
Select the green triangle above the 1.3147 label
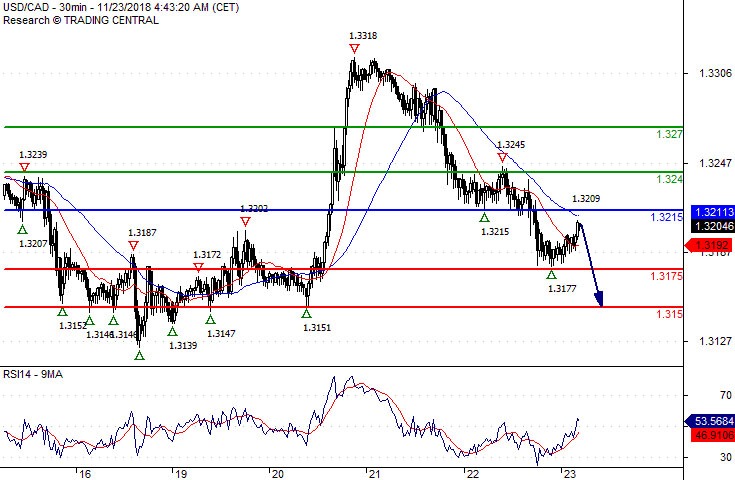[x=210, y=320]
